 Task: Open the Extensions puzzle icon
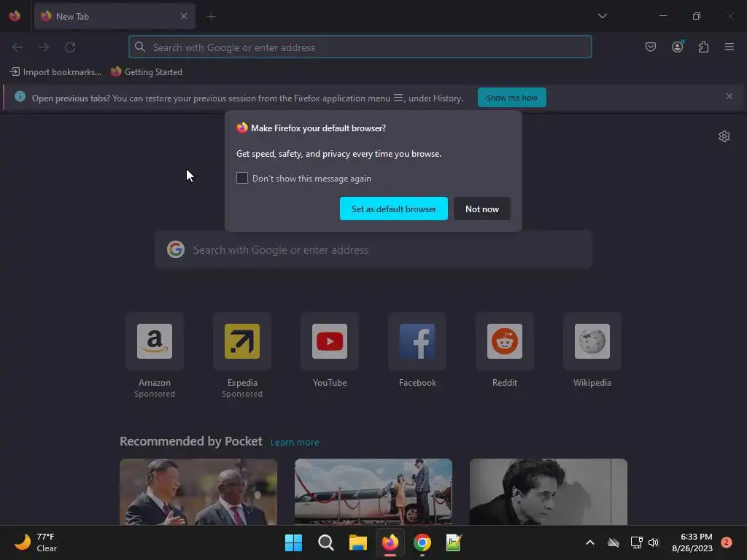tap(703, 47)
